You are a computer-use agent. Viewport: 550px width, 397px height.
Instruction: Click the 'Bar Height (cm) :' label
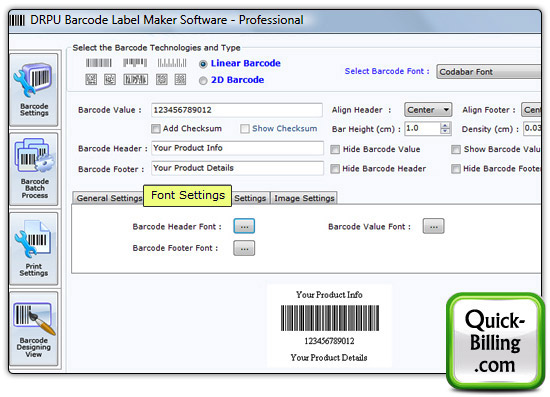[x=366, y=129]
